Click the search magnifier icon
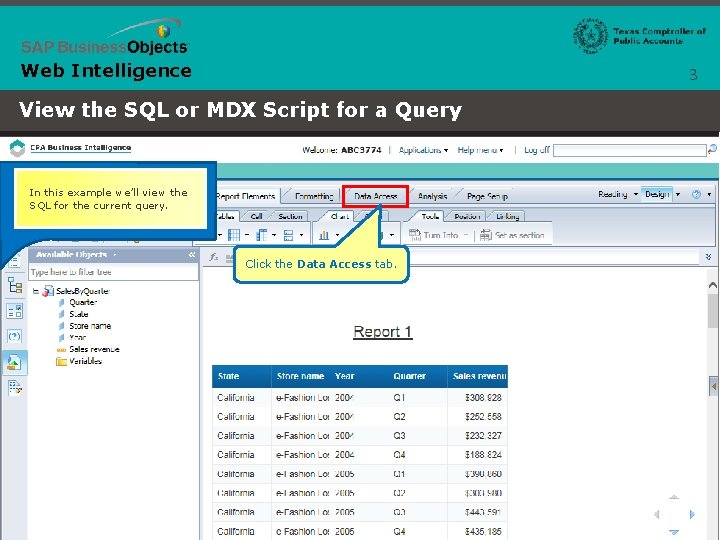720x540 pixels. pyautogui.click(x=712, y=149)
